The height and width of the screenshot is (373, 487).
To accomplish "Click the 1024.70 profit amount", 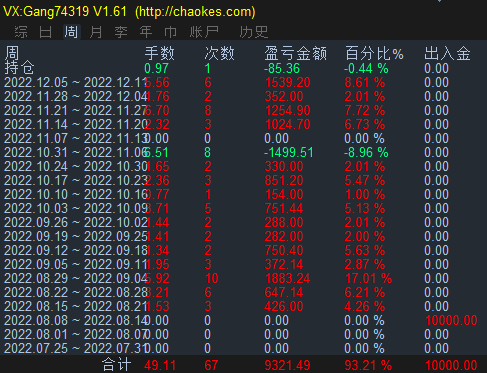I will (x=287, y=124).
